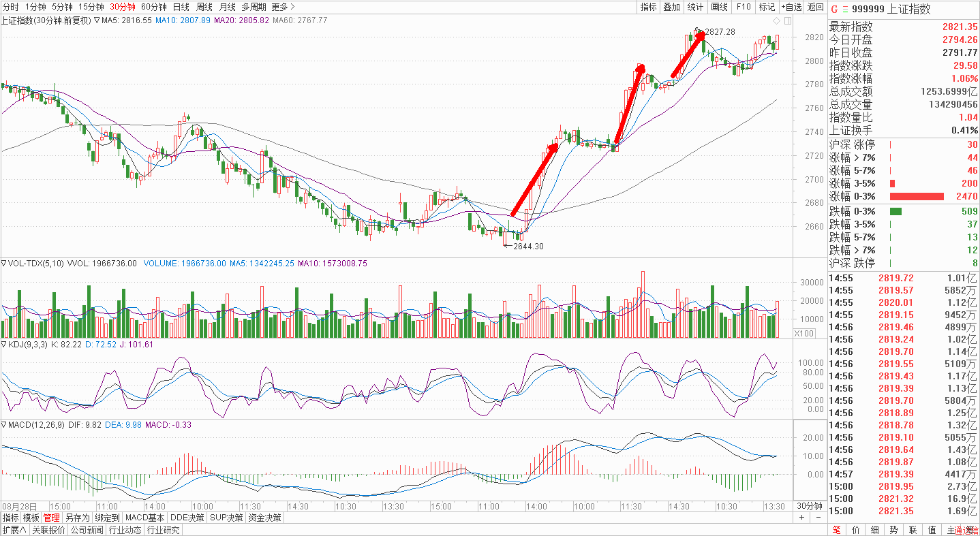Open the green list icon beside stock code

point(846,10)
